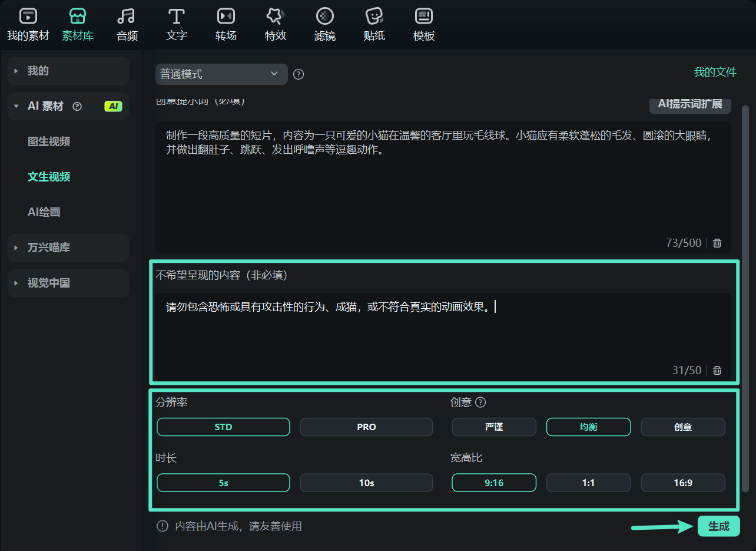Select the 文字 (Text) tool
This screenshot has height=551, width=756.
click(x=175, y=24)
